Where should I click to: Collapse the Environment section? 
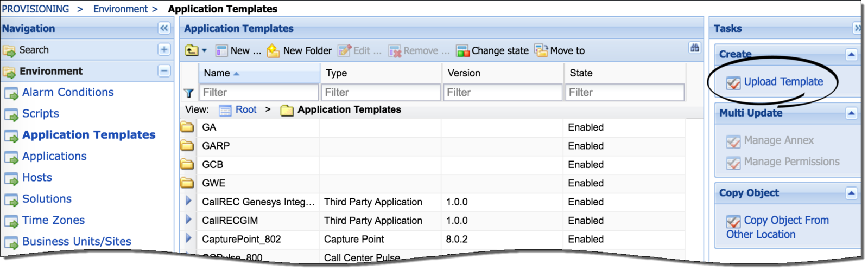click(x=164, y=71)
